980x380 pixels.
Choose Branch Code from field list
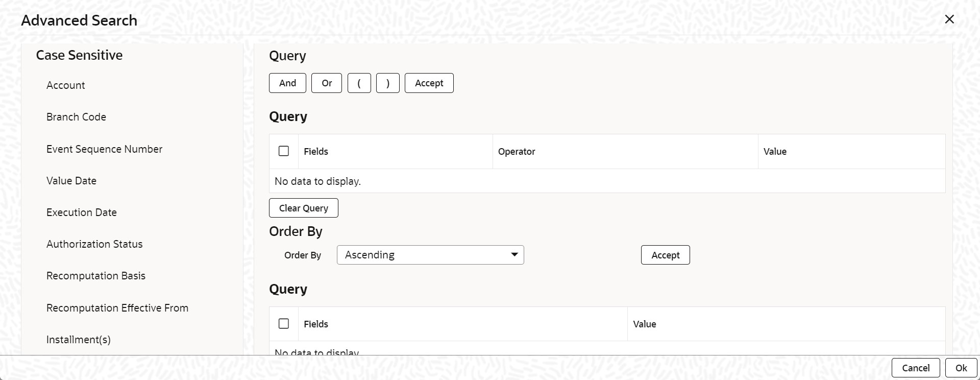(76, 117)
